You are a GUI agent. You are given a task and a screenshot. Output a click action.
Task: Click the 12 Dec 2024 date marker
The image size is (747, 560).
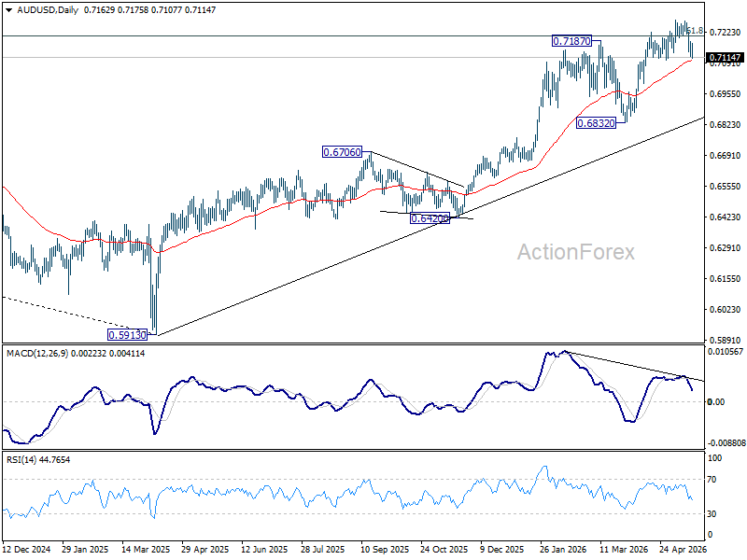(27, 549)
